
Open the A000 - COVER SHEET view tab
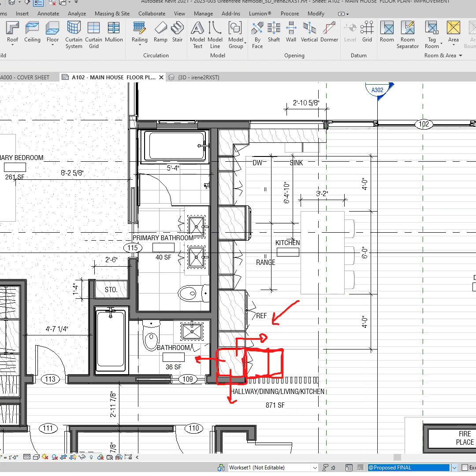(x=24, y=77)
